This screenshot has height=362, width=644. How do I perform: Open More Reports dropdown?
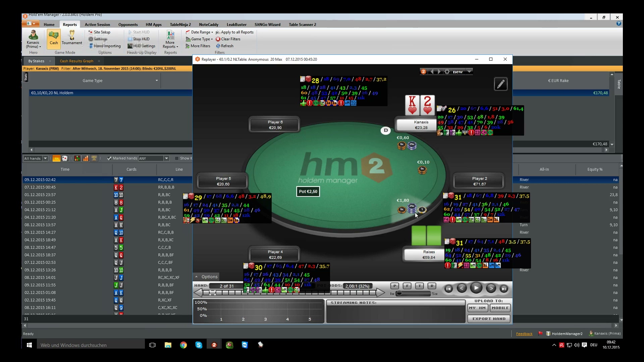pyautogui.click(x=170, y=40)
